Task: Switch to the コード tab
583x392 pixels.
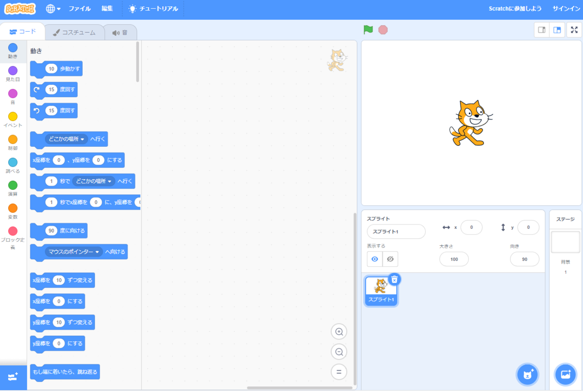Action: 23,32
